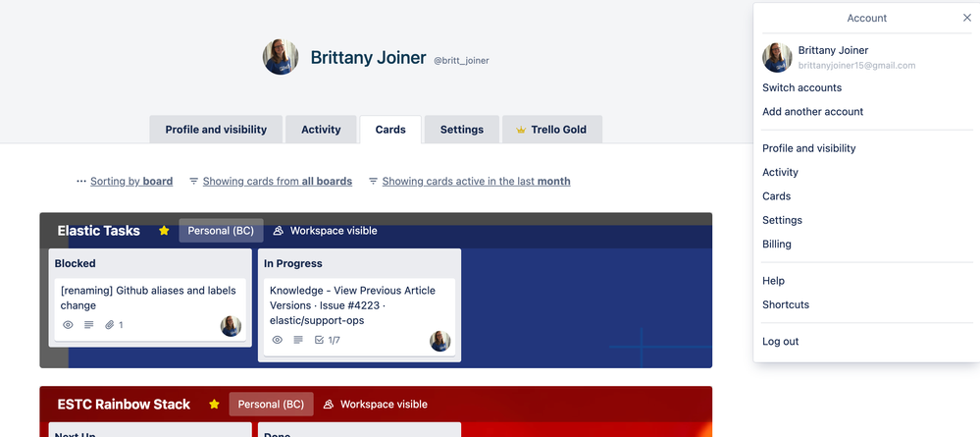This screenshot has width=980, height=437.
Task: Click the crown icon on Trello Gold tab
Action: point(521,130)
